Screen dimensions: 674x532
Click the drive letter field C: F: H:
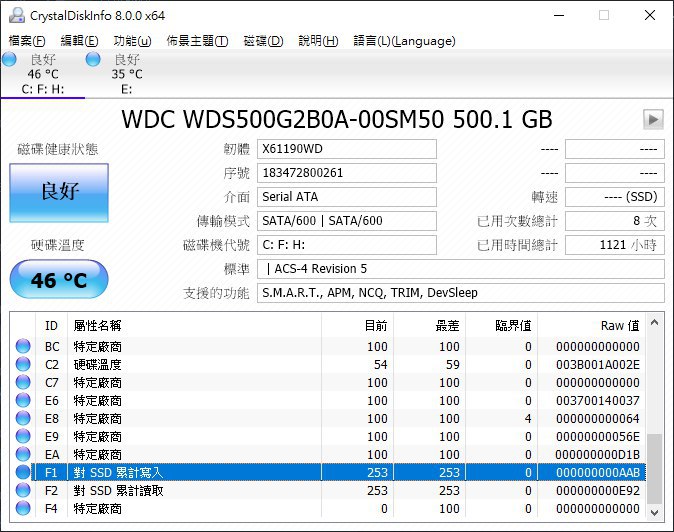click(x=347, y=245)
